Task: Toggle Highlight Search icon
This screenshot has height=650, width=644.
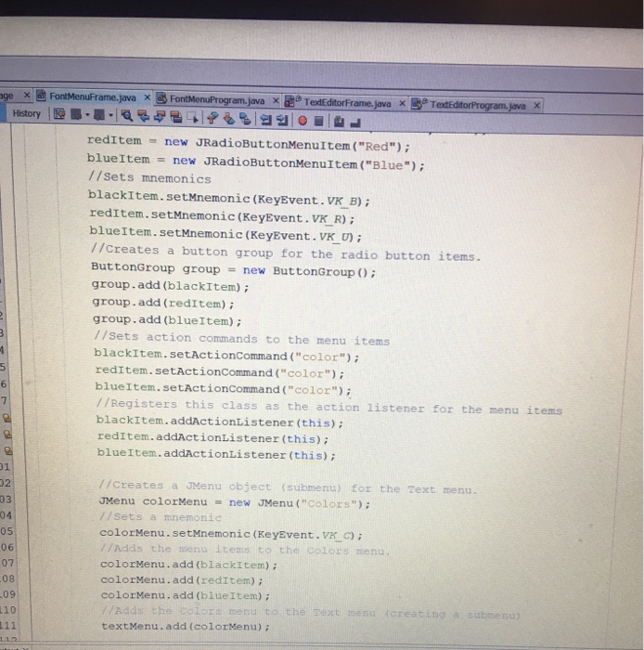Action: [x=176, y=117]
